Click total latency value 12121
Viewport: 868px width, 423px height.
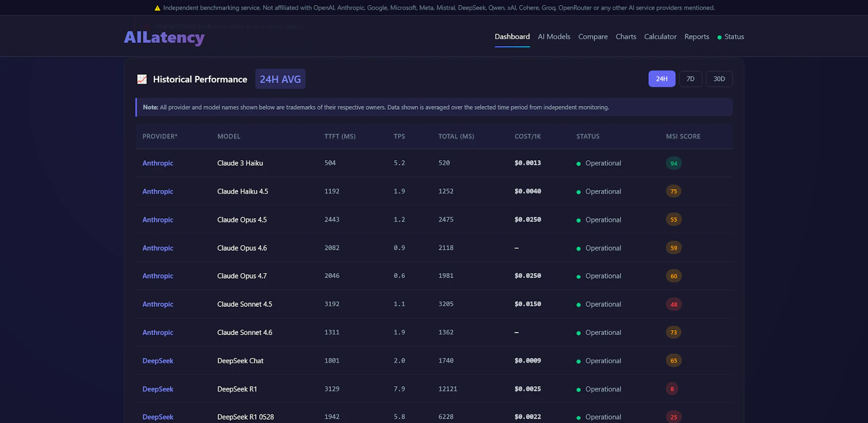[x=448, y=389]
